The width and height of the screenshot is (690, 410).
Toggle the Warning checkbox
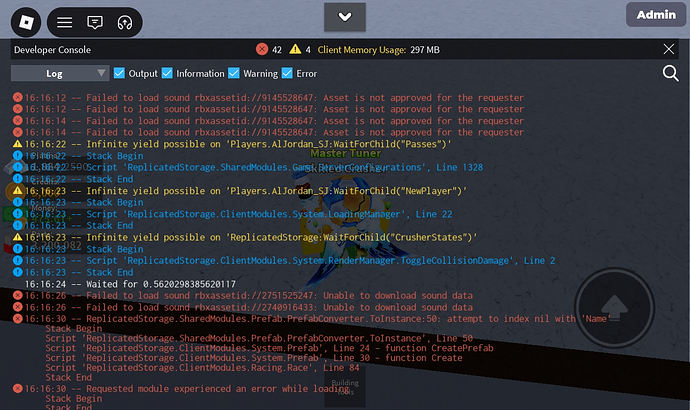234,73
